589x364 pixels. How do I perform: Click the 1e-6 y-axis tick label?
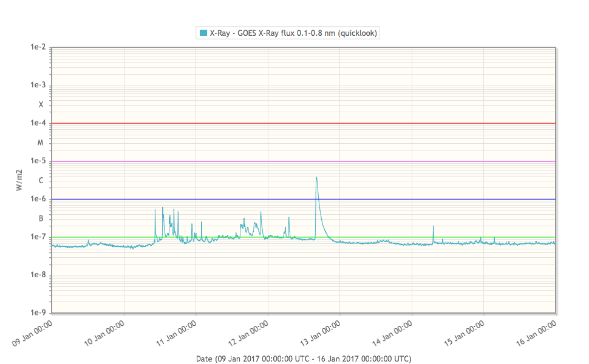tap(38, 200)
